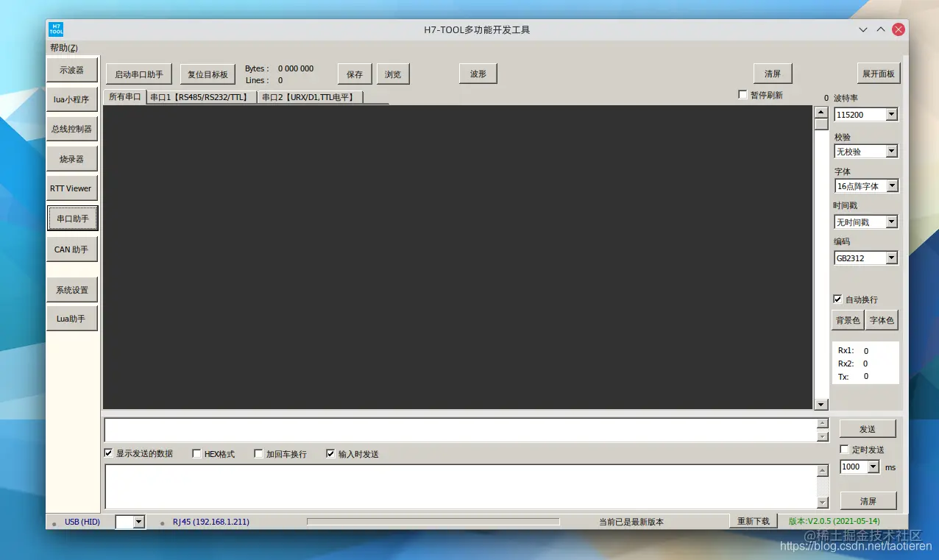Maximize the H7-TOOL window
The height and width of the screenshot is (560, 939).
coord(881,30)
